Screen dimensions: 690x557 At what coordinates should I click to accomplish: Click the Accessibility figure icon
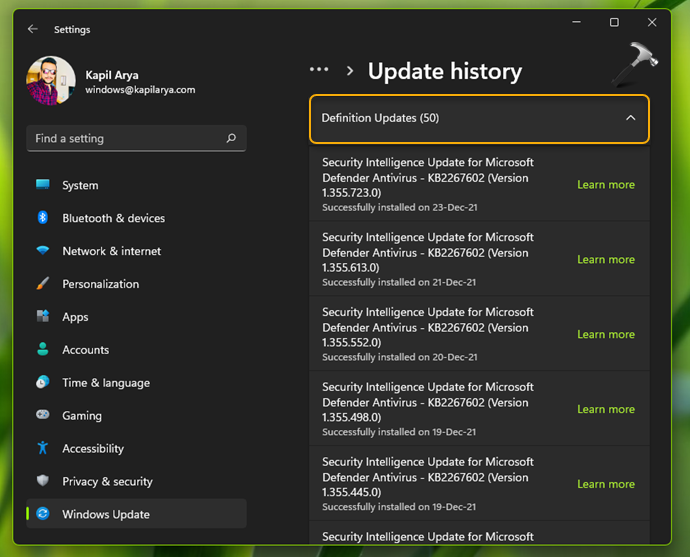click(x=43, y=448)
